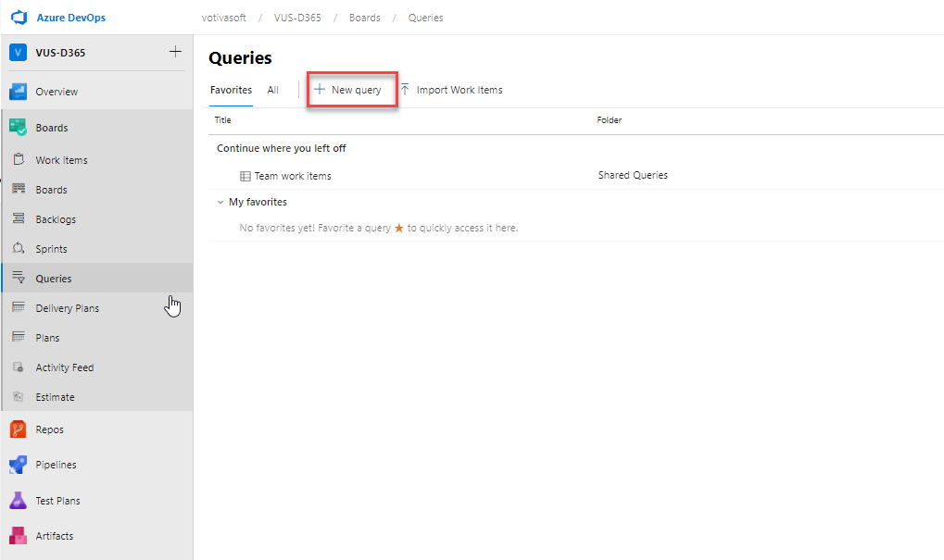Click the votivasoft breadcrumb
The height and width of the screenshot is (560, 944).
224,18
